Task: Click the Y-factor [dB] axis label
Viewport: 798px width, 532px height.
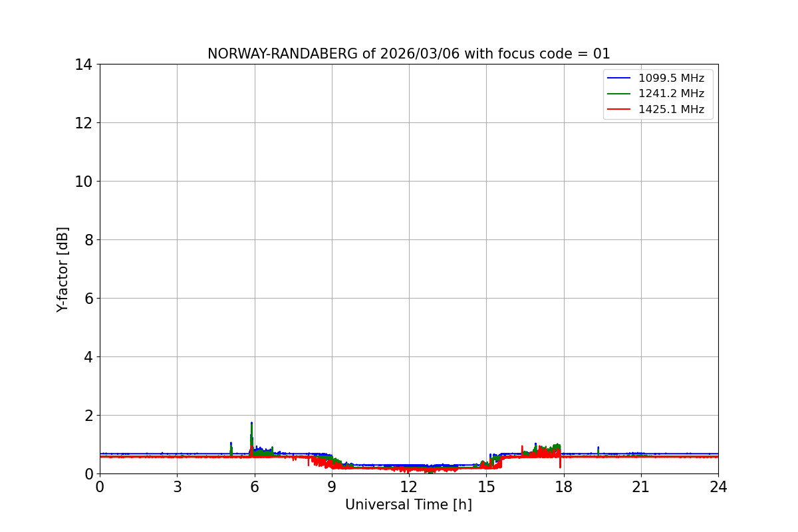Action: (63, 269)
